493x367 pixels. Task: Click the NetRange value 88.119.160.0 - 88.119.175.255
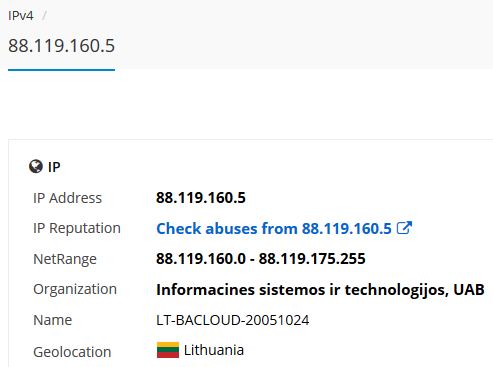[261, 259]
